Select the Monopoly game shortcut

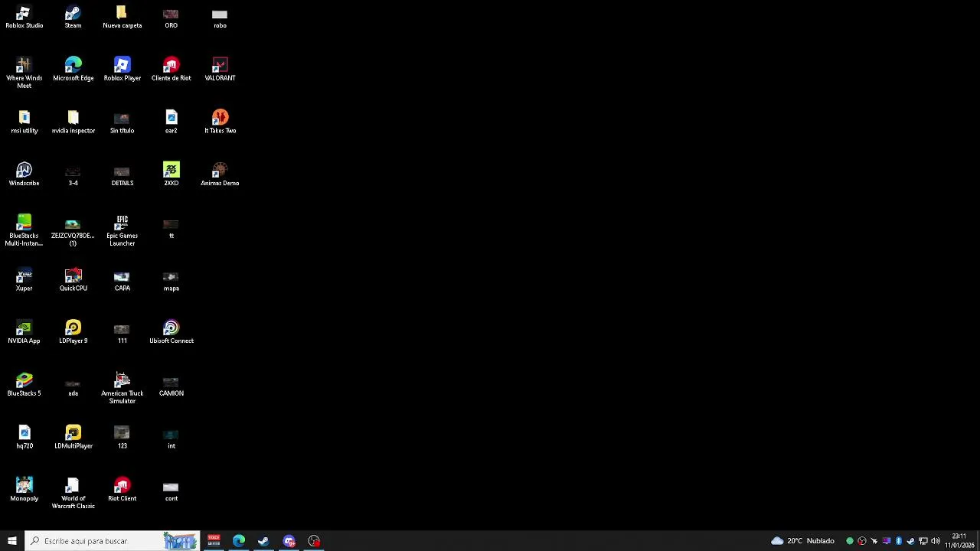[x=24, y=490]
